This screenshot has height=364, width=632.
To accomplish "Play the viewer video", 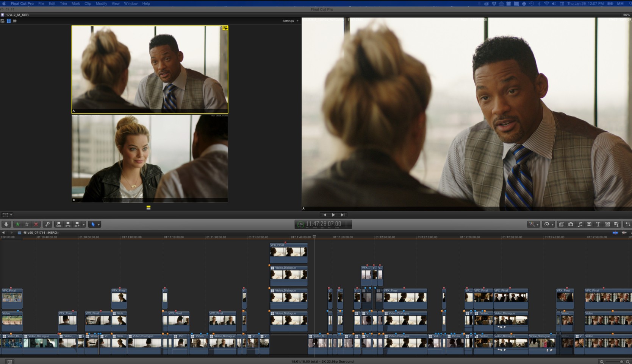I will coord(333,215).
